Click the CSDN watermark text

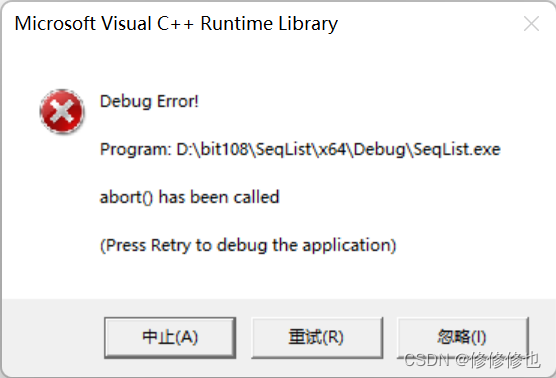click(472, 360)
